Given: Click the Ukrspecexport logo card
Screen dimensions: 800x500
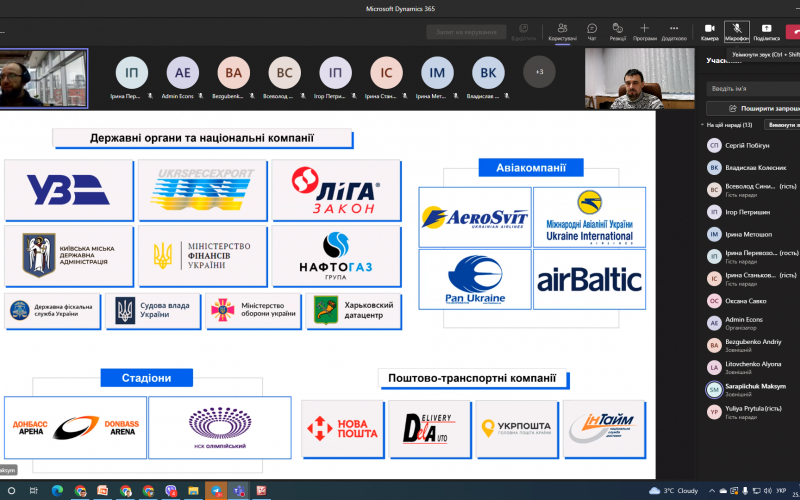Looking at the screenshot, I should (203, 190).
